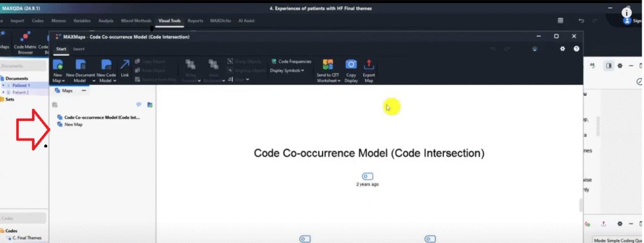Viewport: 644px width, 243px height.
Task: Open the Codes menu tab
Action: click(x=38, y=21)
